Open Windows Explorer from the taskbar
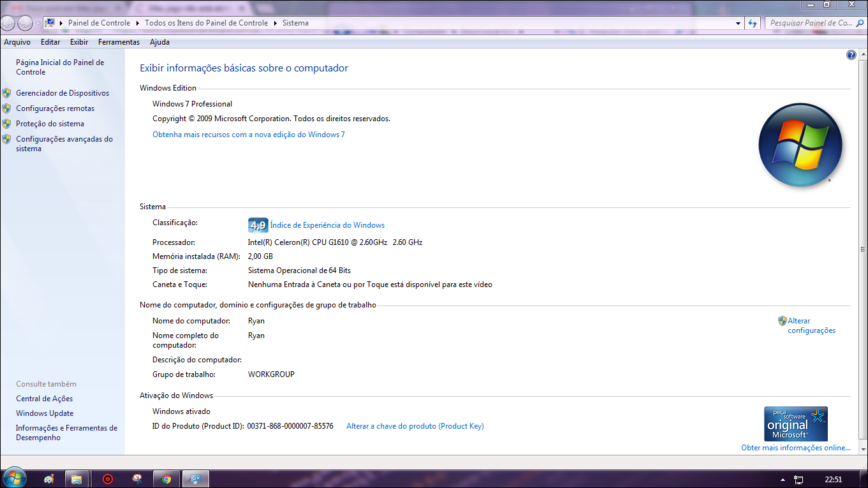 (76, 479)
